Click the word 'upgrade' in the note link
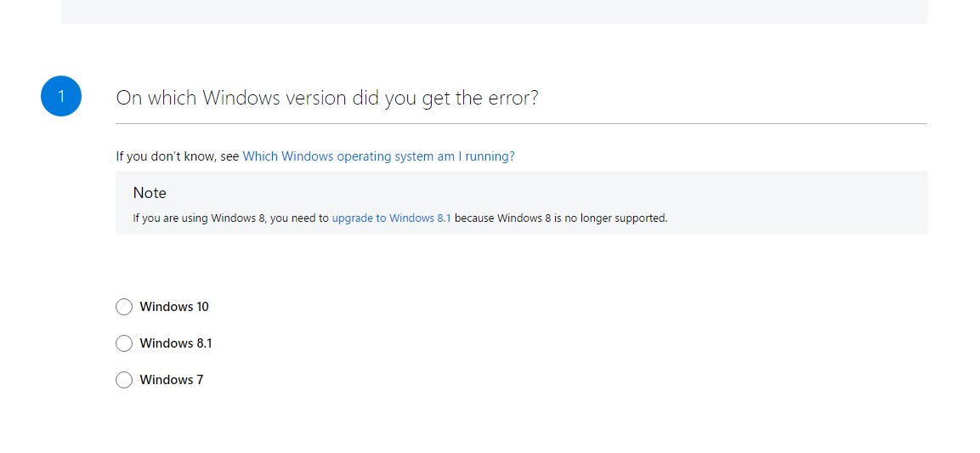980x453 pixels. (352, 218)
